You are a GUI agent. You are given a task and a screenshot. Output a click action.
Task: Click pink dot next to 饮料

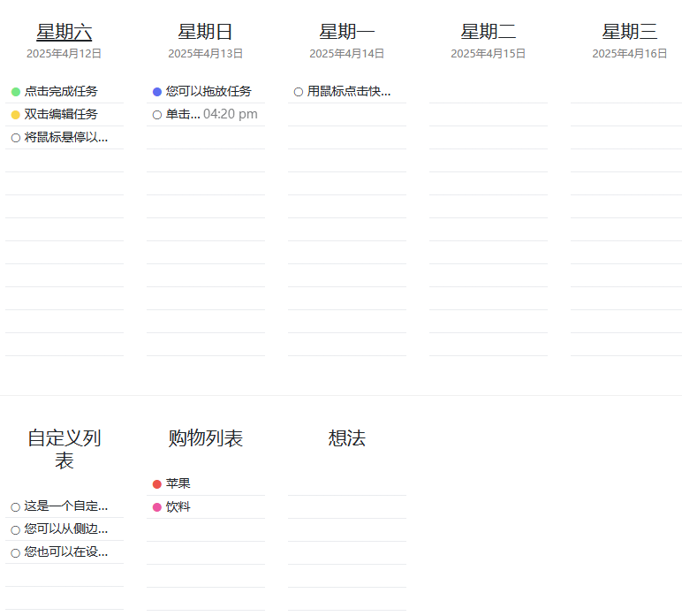tap(157, 507)
